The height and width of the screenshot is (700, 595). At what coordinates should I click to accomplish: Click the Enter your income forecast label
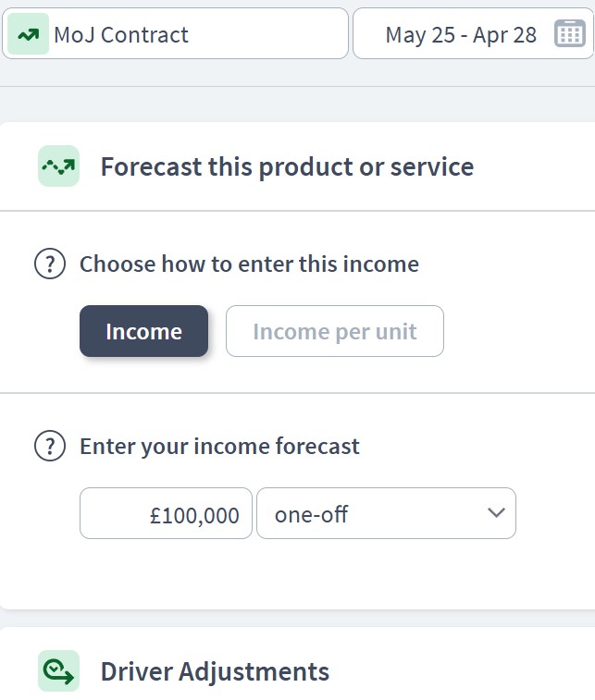pyautogui.click(x=219, y=447)
